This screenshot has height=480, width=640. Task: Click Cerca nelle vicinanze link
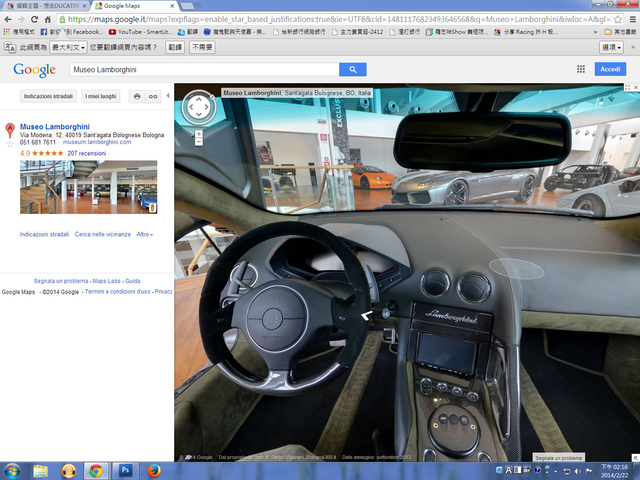click(102, 234)
